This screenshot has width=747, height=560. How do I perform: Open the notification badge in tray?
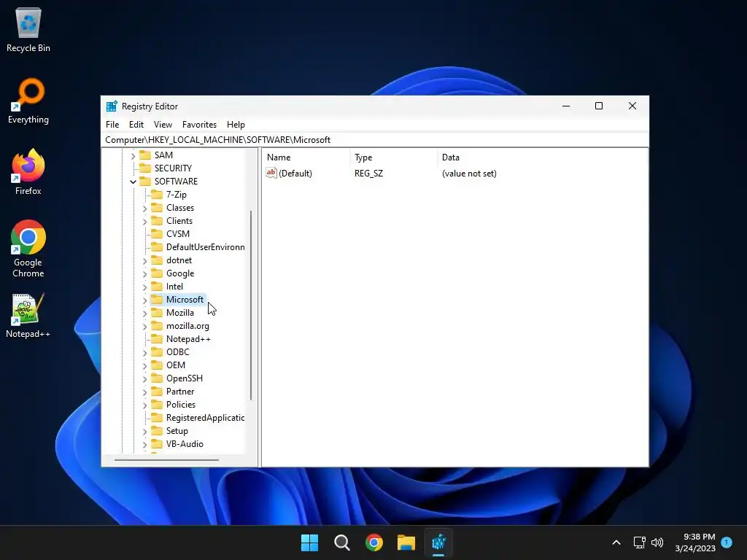point(727,542)
